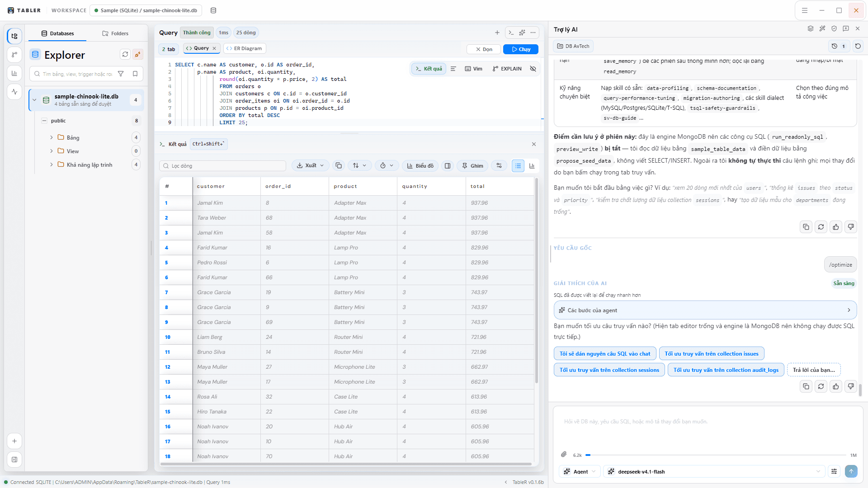The image size is (868, 488).
Task: Open the ER Diagram tab
Action: pyautogui.click(x=244, y=48)
